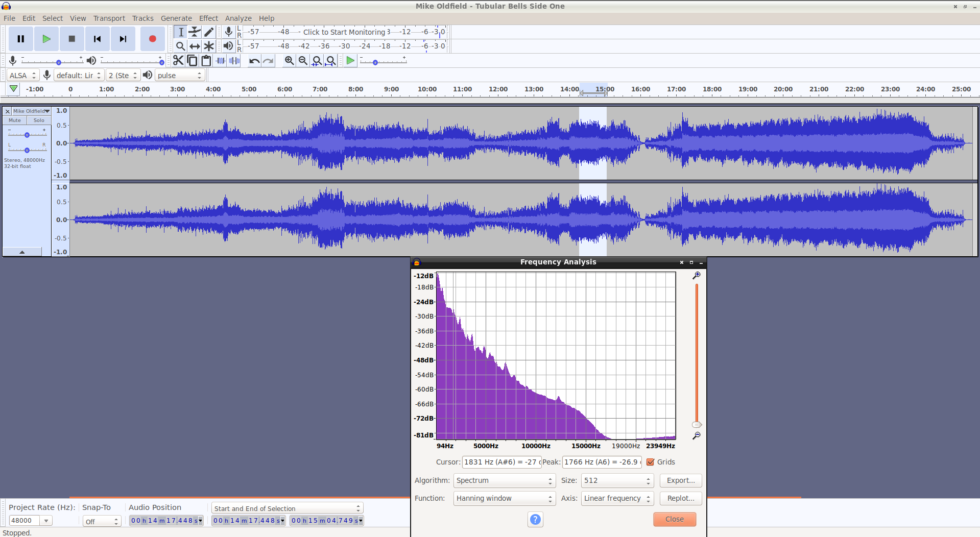
Task: Open the recording channels dropdown
Action: [x=123, y=75]
